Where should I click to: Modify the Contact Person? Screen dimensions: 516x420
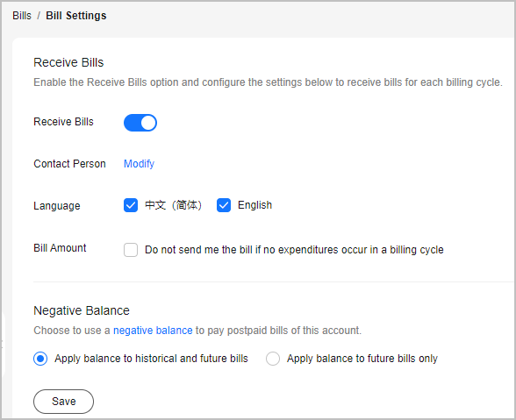tap(139, 164)
